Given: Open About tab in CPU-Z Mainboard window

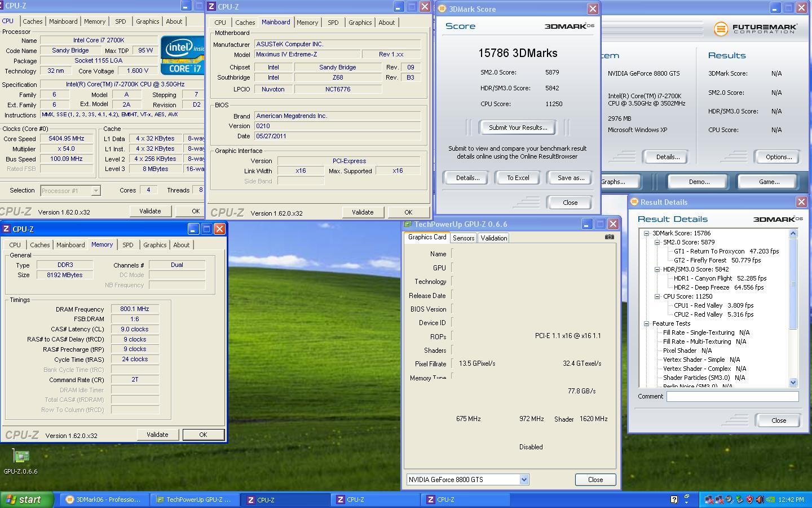Looking at the screenshot, I should click(x=387, y=23).
